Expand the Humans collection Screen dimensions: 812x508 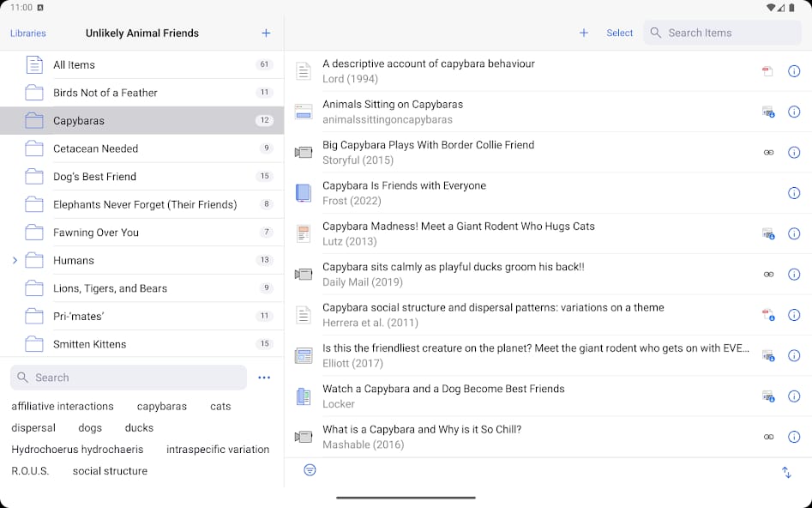(15, 260)
